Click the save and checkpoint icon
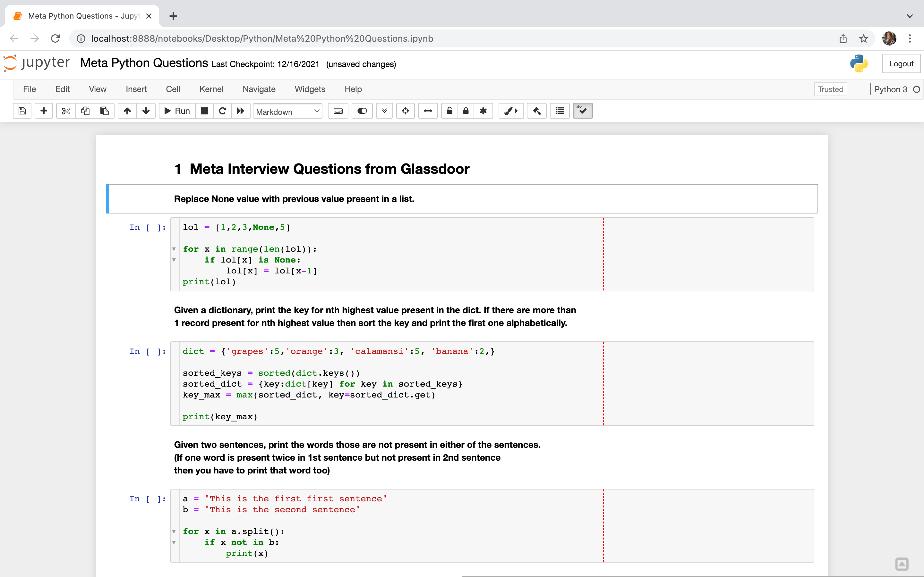Screen dimensions: 924x577 pyautogui.click(x=22, y=111)
